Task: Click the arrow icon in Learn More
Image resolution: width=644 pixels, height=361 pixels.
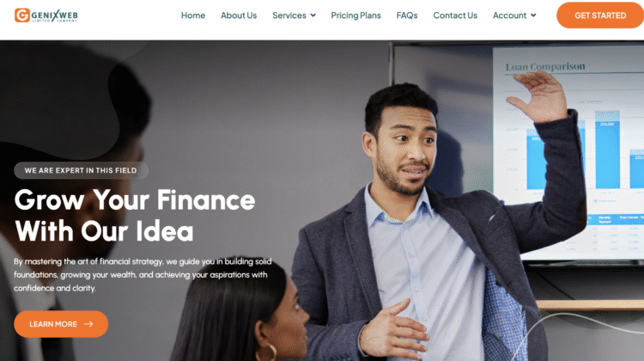Action: tap(88, 324)
